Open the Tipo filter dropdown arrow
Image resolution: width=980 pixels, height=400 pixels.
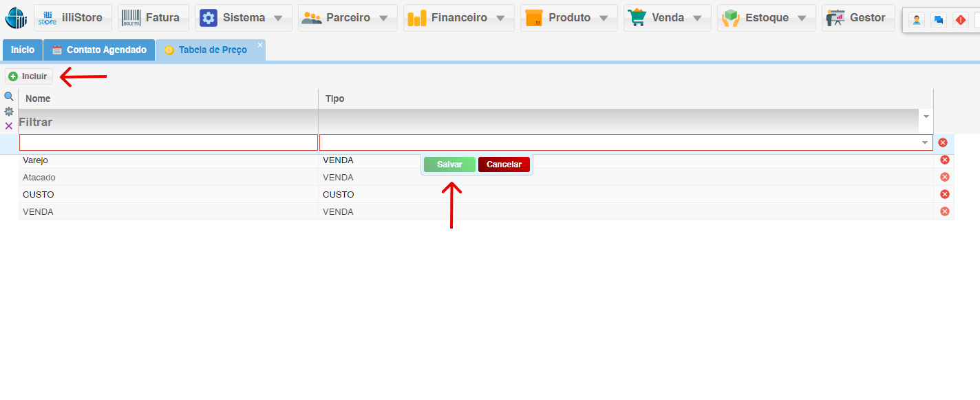926,116
